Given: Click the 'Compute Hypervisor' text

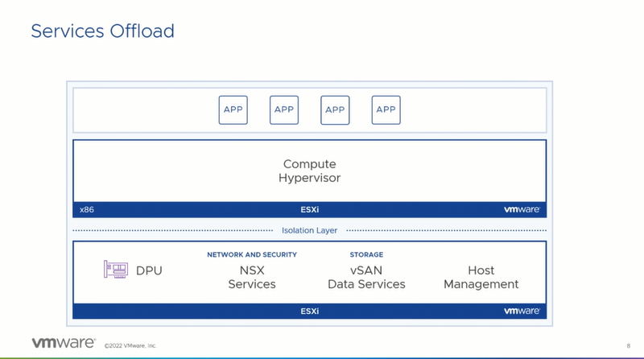Looking at the screenshot, I should tap(309, 171).
